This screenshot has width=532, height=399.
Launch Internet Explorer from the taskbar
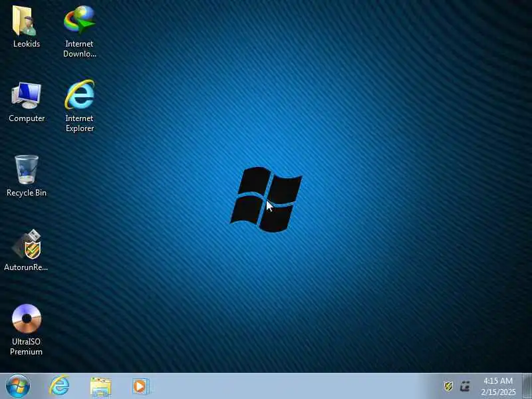[60, 386]
